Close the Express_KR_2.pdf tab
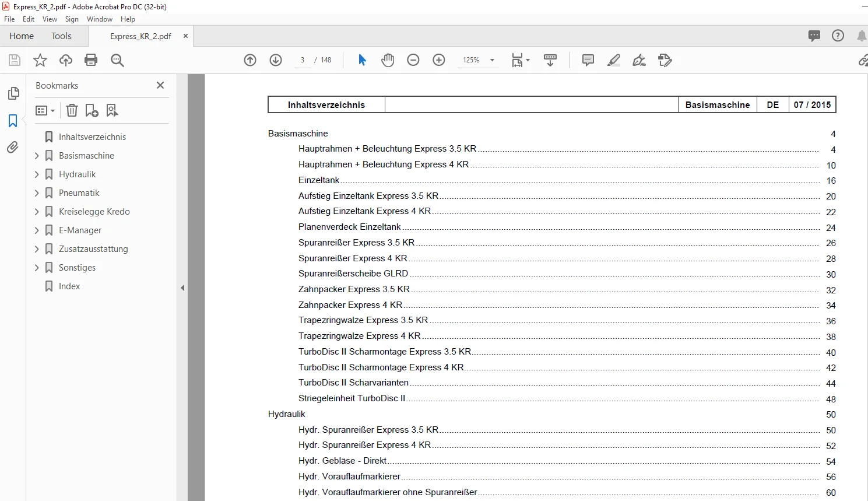 coord(185,36)
